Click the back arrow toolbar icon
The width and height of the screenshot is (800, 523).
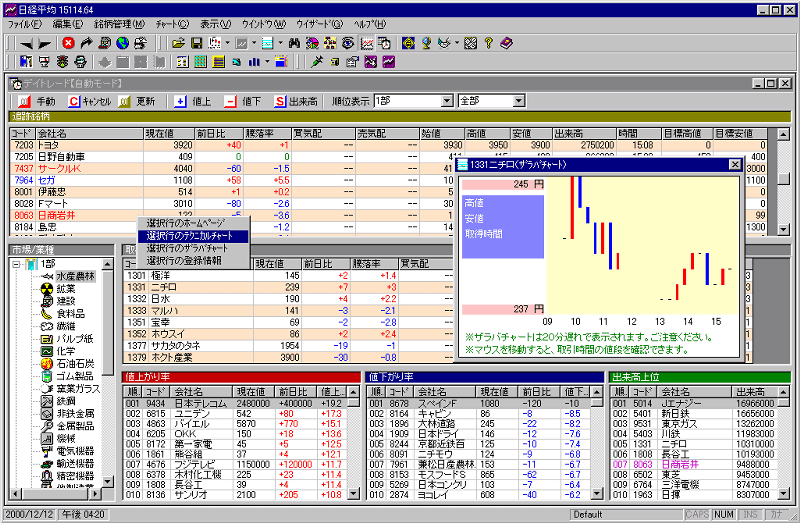tap(26, 44)
